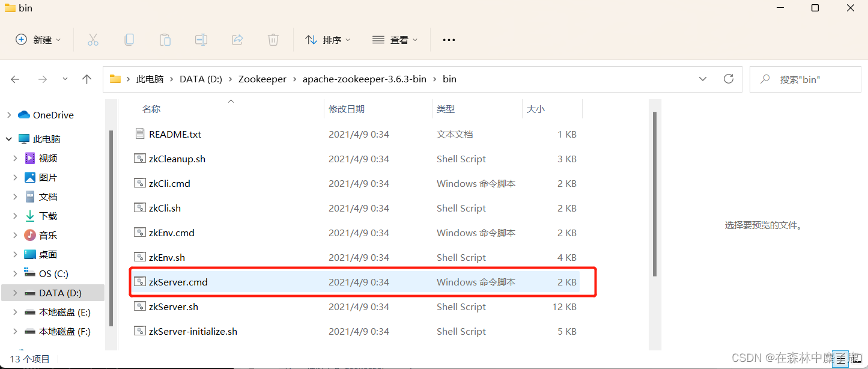Expand the OneDrive tree node

[x=9, y=115]
